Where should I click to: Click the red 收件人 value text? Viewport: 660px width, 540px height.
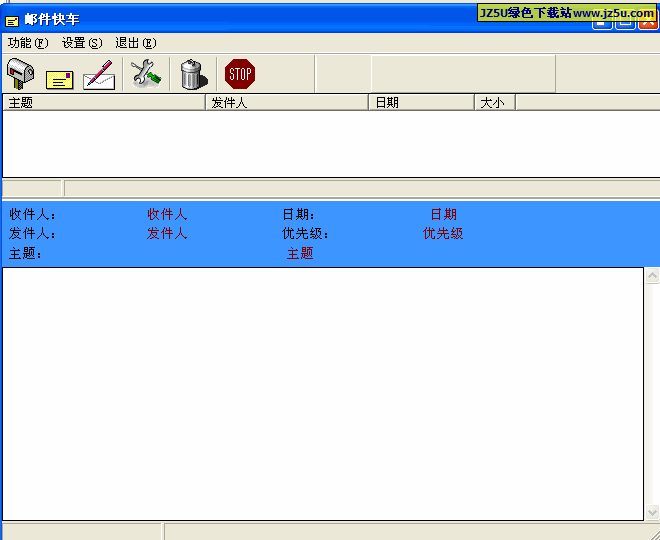167,214
